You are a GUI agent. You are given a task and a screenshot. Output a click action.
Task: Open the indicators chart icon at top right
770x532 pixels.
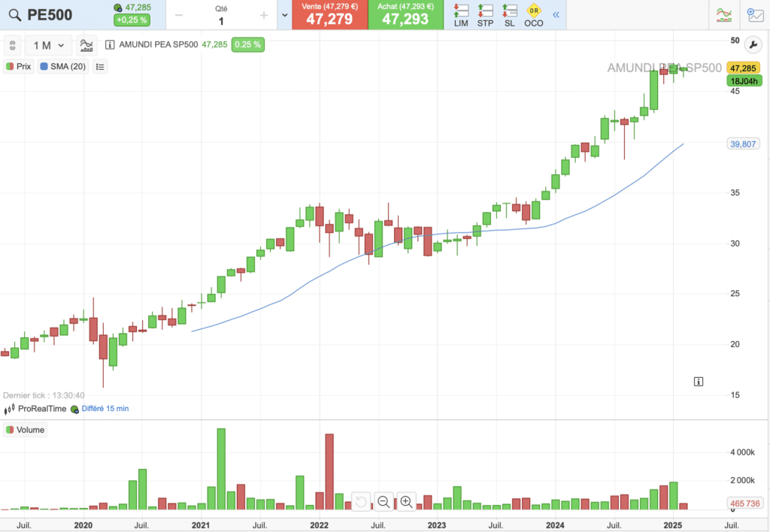[x=724, y=15]
